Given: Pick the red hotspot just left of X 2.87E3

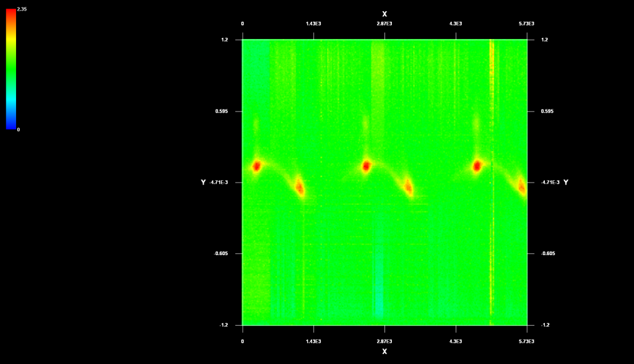Looking at the screenshot, I should [367, 166].
